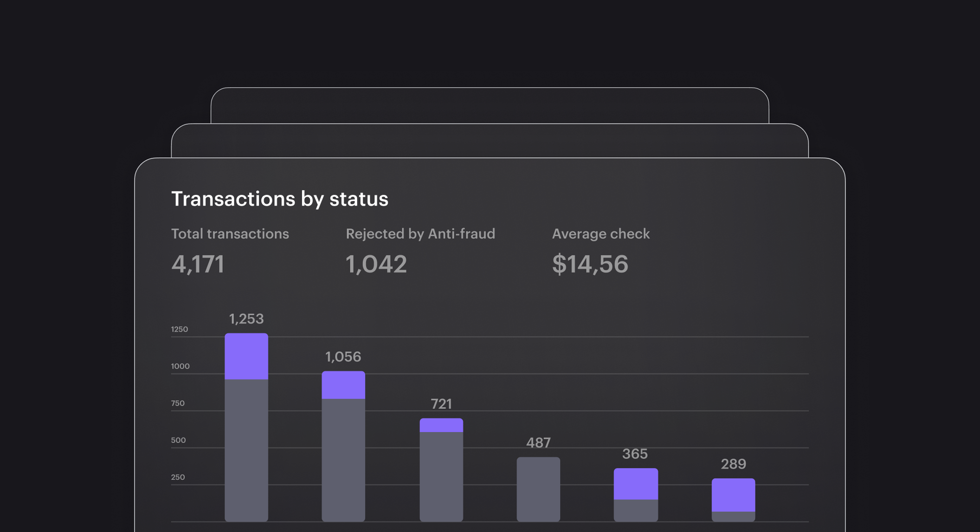
Task: Click the 500 y-axis label
Action: pyautogui.click(x=178, y=440)
